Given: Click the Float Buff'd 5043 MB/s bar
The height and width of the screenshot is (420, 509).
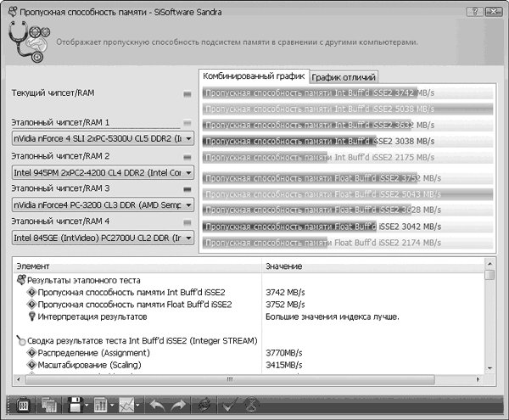Looking at the screenshot, I should 348,194.
